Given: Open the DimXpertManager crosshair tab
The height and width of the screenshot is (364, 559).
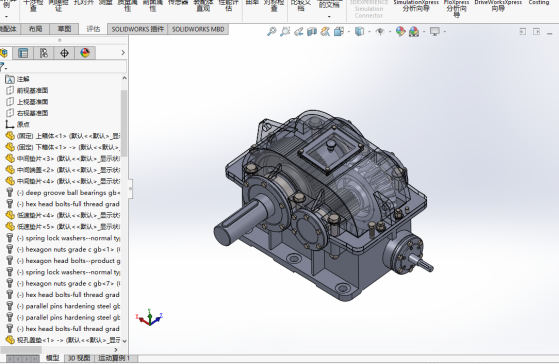Looking at the screenshot, I should pyautogui.click(x=65, y=53).
